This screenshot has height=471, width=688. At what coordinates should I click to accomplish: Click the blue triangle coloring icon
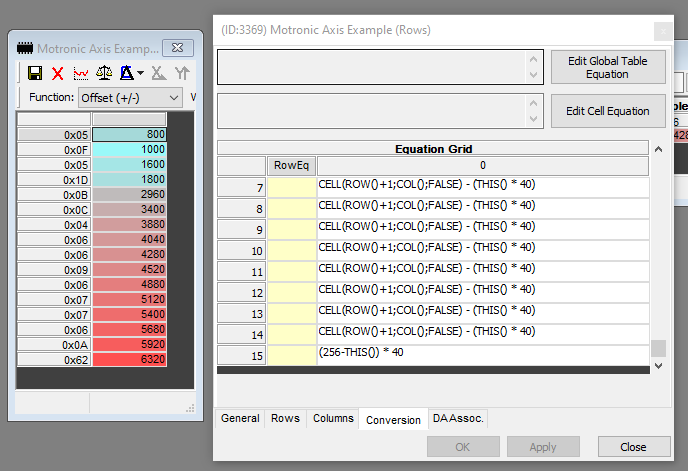[126, 73]
